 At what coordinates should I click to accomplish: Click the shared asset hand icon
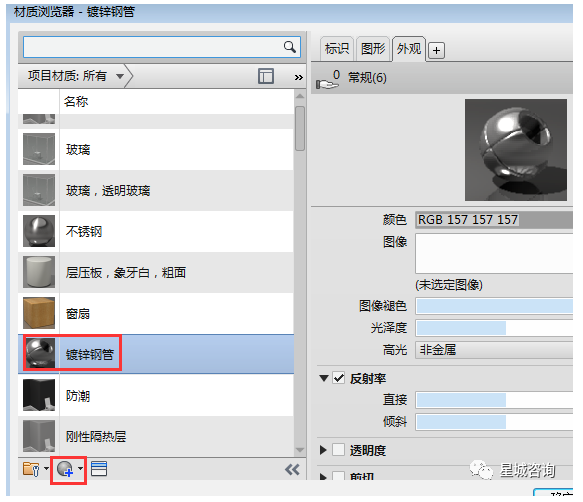(328, 80)
